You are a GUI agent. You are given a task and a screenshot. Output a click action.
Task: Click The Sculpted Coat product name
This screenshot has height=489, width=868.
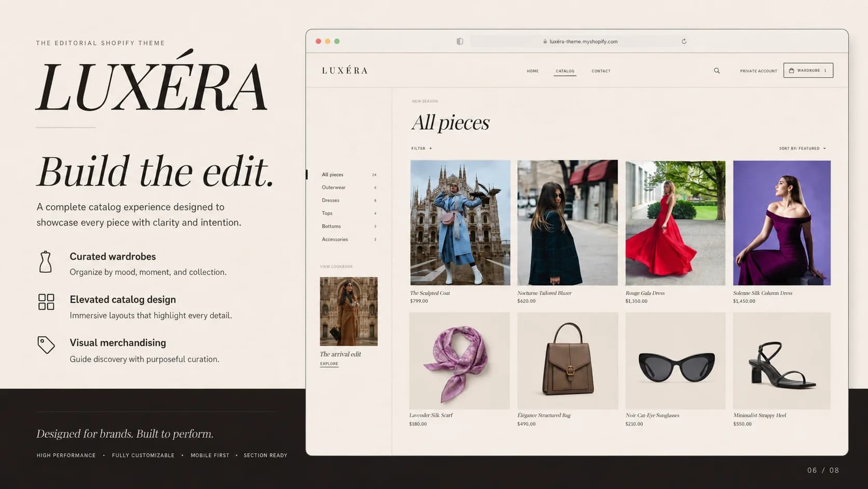(x=430, y=294)
